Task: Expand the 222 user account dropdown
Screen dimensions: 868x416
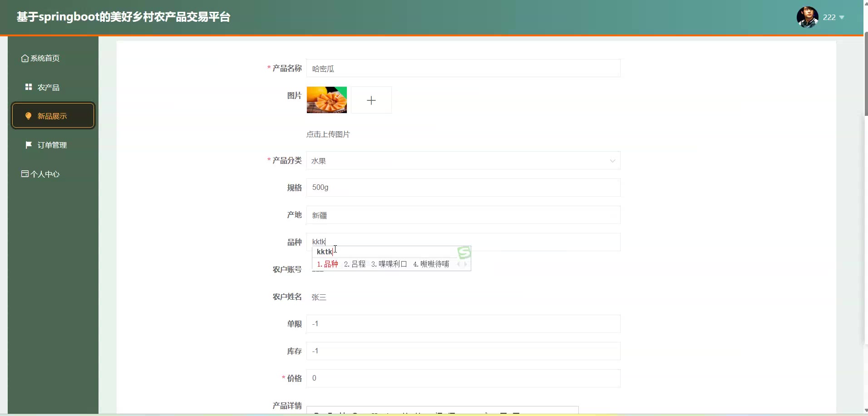Action: tap(833, 17)
